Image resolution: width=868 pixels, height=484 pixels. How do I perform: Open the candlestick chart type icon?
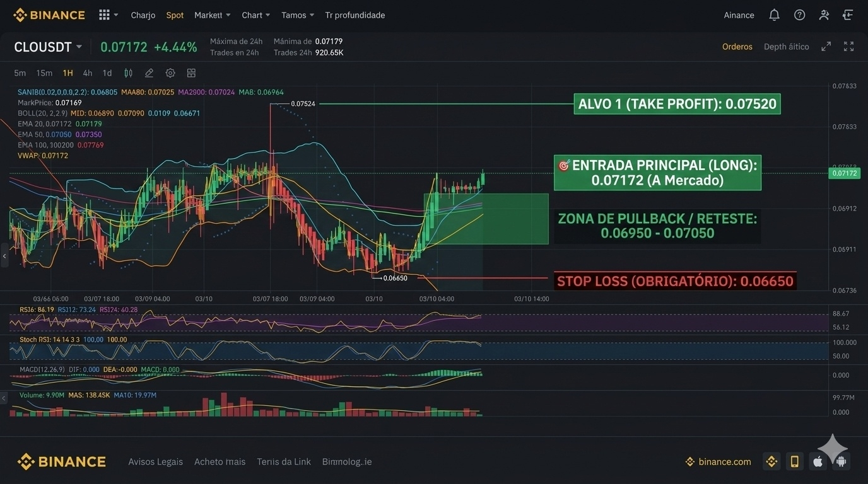tap(128, 73)
